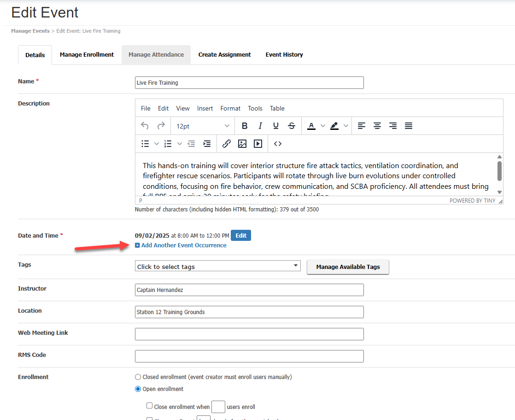The width and height of the screenshot is (515, 420).
Task: Go to Manage Events breadcrumb link
Action: click(x=30, y=31)
